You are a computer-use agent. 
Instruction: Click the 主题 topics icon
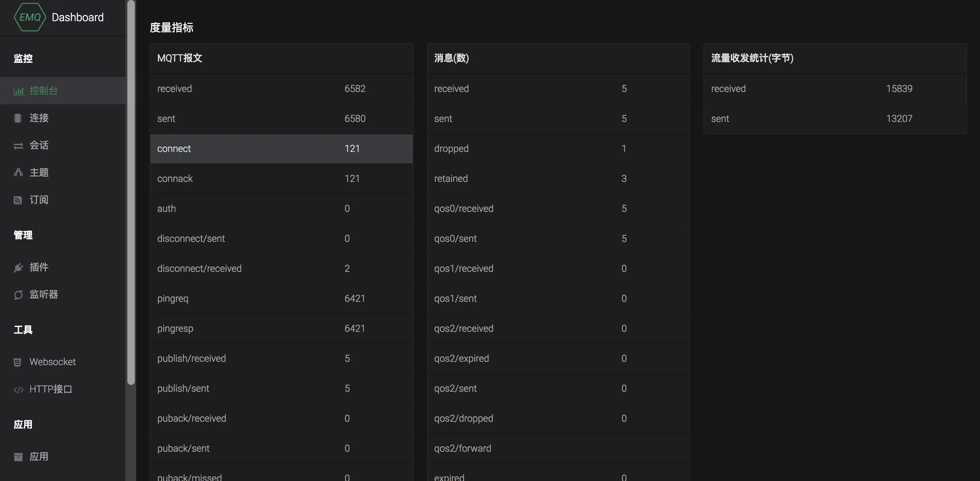[18, 172]
